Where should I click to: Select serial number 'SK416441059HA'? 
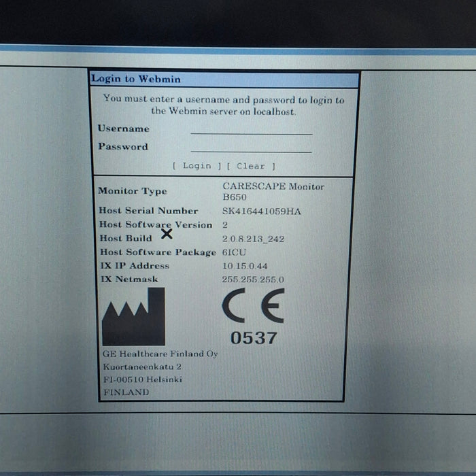click(261, 211)
